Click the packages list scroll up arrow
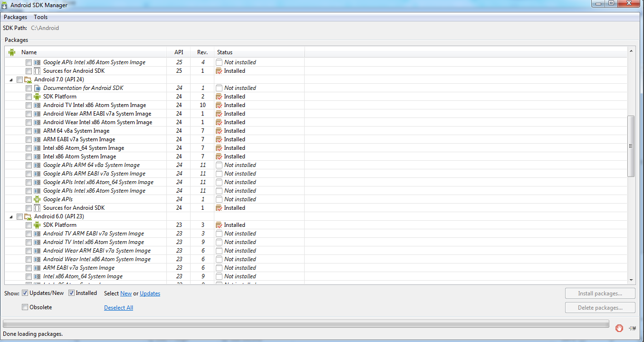Screen dimensions: 644x342 point(631,50)
